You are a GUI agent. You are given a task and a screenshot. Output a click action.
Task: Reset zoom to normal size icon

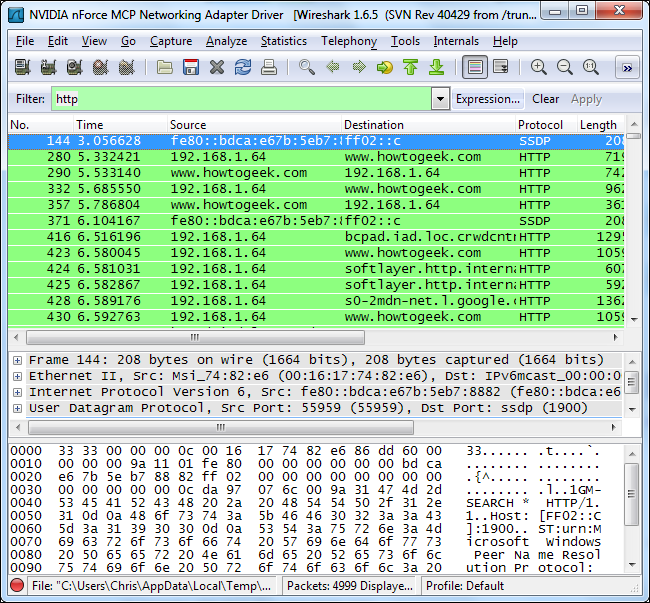pos(591,67)
